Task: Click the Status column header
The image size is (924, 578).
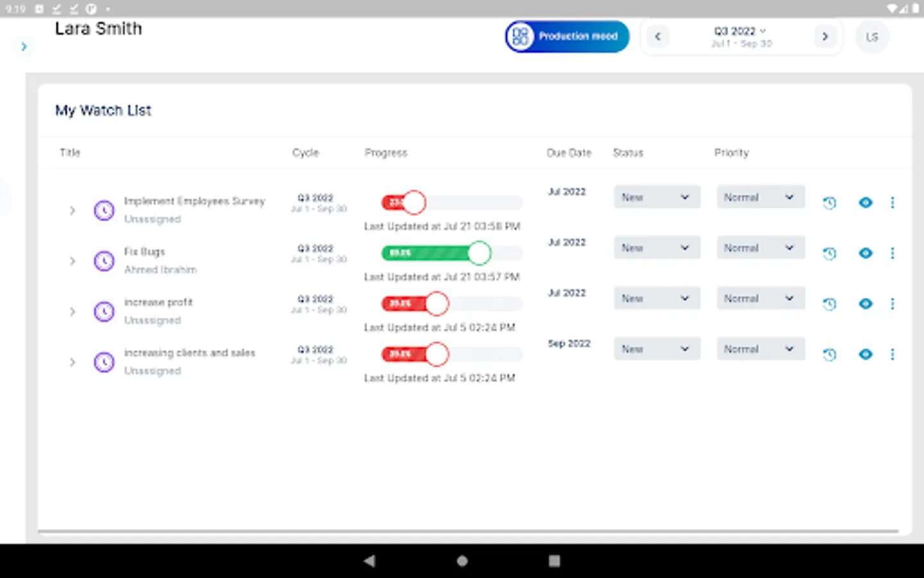Action: (628, 153)
